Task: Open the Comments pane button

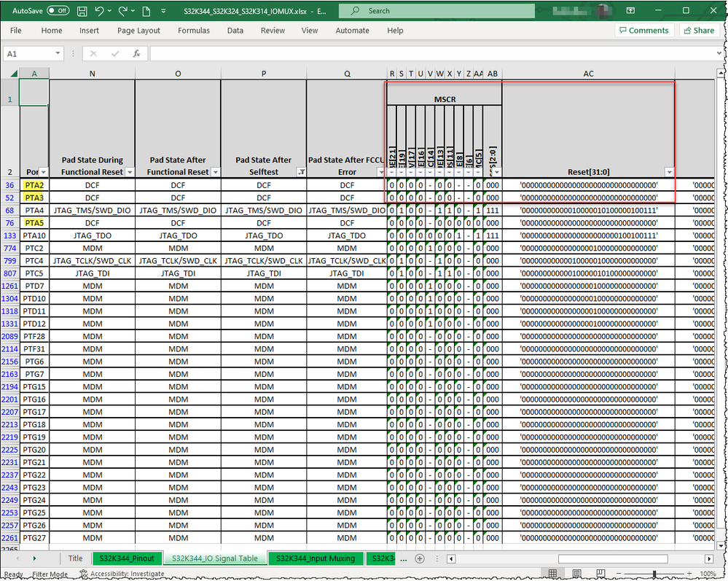Action: [x=643, y=31]
